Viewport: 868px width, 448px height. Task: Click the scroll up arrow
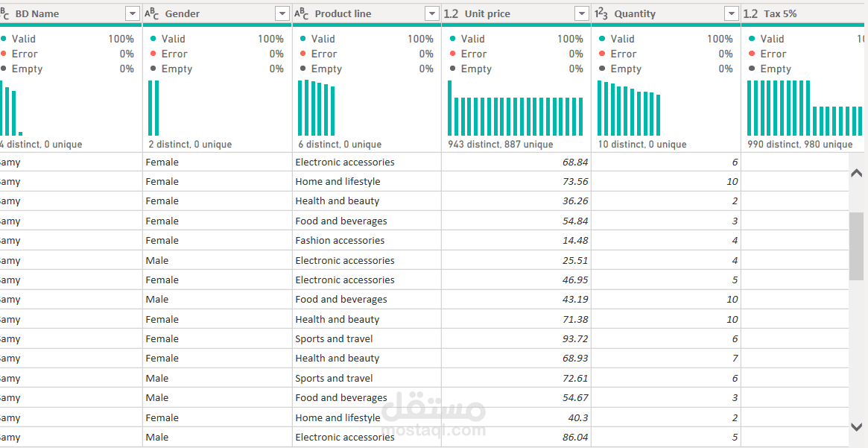click(857, 174)
